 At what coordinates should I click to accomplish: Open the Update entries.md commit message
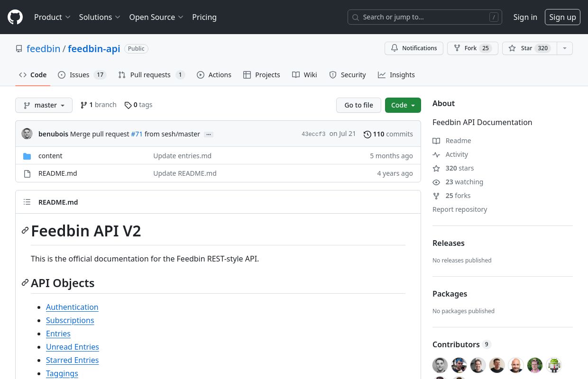click(183, 156)
